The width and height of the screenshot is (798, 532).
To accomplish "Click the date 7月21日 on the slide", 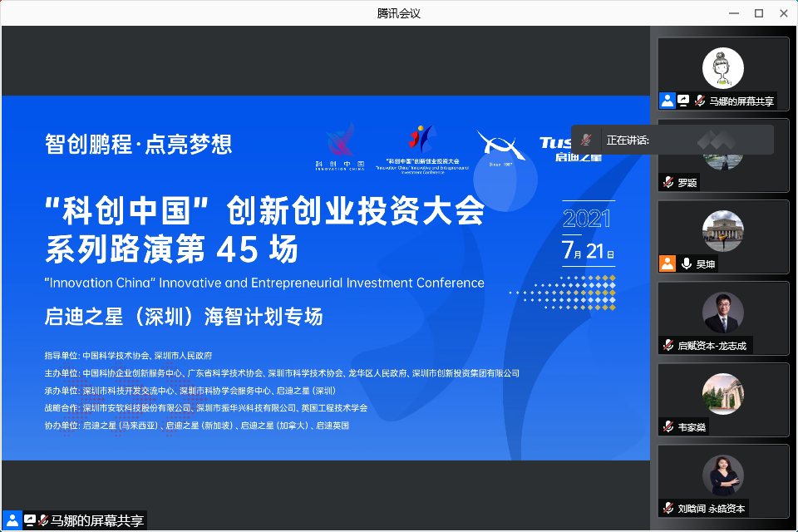I will (588, 250).
